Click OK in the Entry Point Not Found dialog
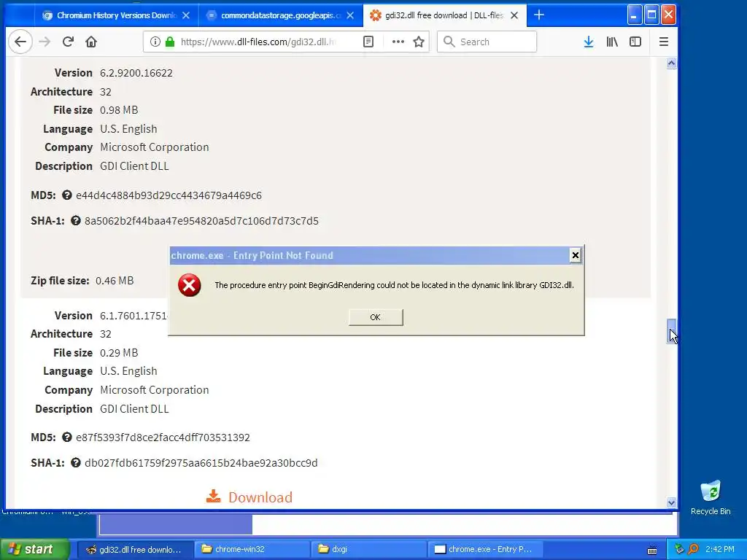The image size is (747, 560). pos(376,317)
